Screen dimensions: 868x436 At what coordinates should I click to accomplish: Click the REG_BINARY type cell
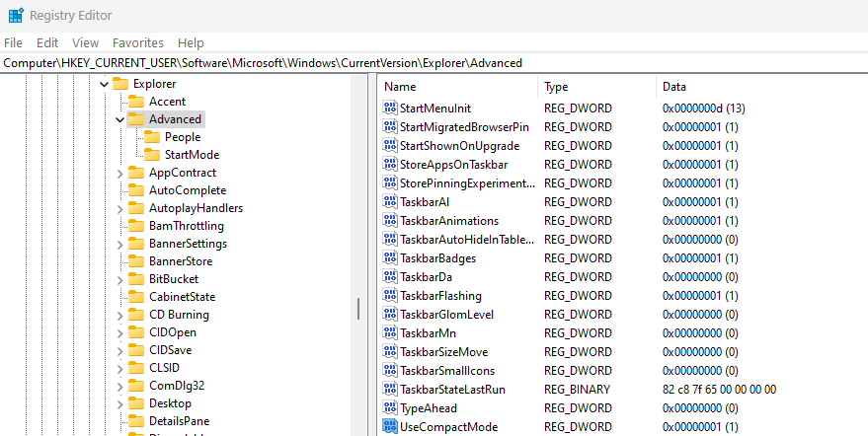coord(577,390)
